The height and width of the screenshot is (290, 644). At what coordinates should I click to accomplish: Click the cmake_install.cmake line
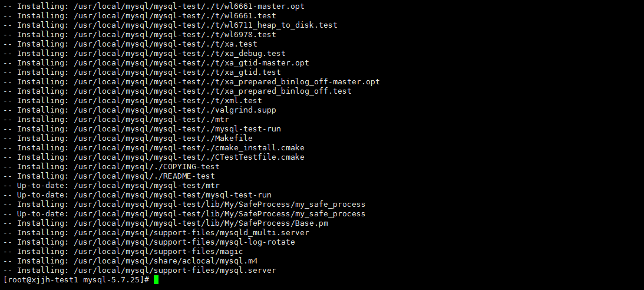coord(154,148)
